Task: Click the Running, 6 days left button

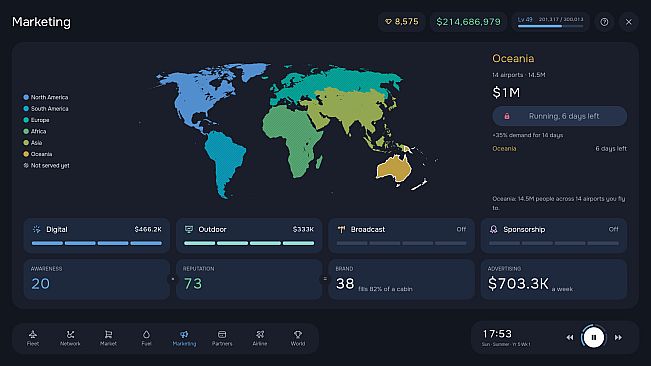Action: [x=560, y=116]
